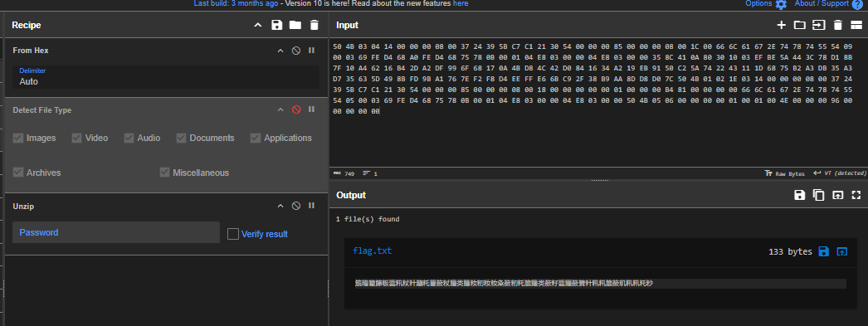Set breakpoint on the From Hex operation

(312, 51)
